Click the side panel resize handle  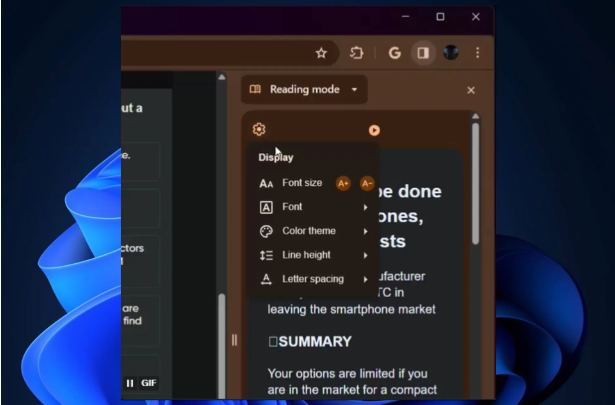(x=234, y=340)
